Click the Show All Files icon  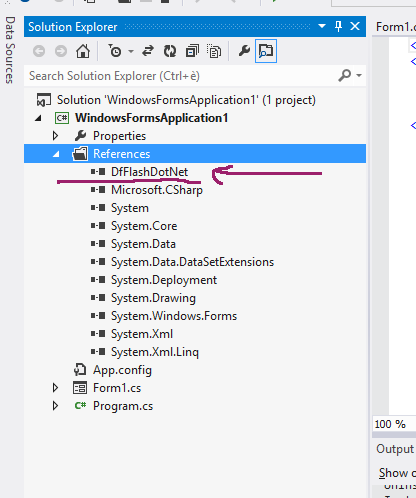tap(214, 51)
